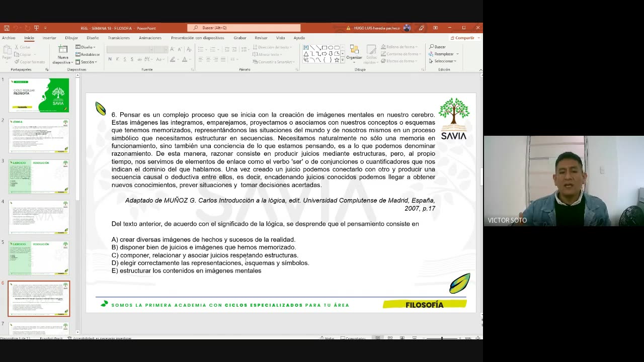
Task: Switch to slide sorter view icon
Action: (x=390, y=338)
